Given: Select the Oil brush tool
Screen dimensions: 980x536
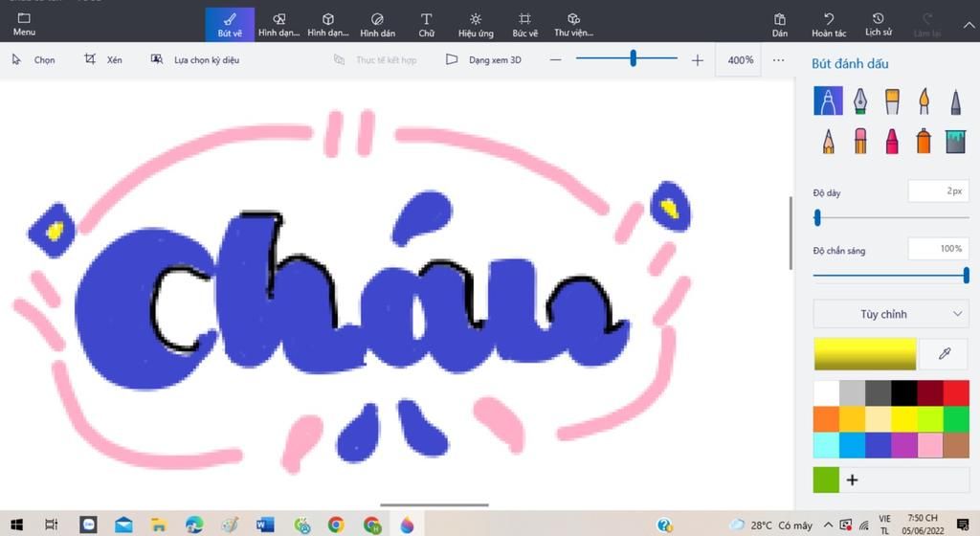Looking at the screenshot, I should coord(892,101).
